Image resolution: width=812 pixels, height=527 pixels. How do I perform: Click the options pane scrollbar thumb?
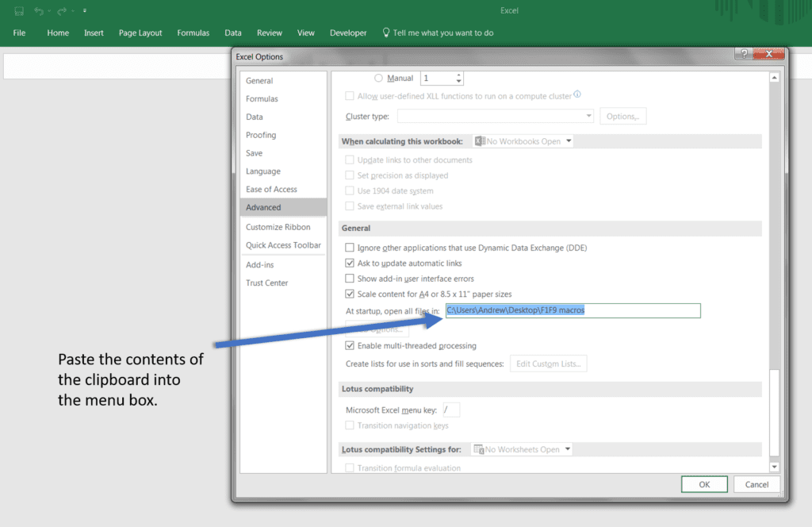(x=774, y=413)
